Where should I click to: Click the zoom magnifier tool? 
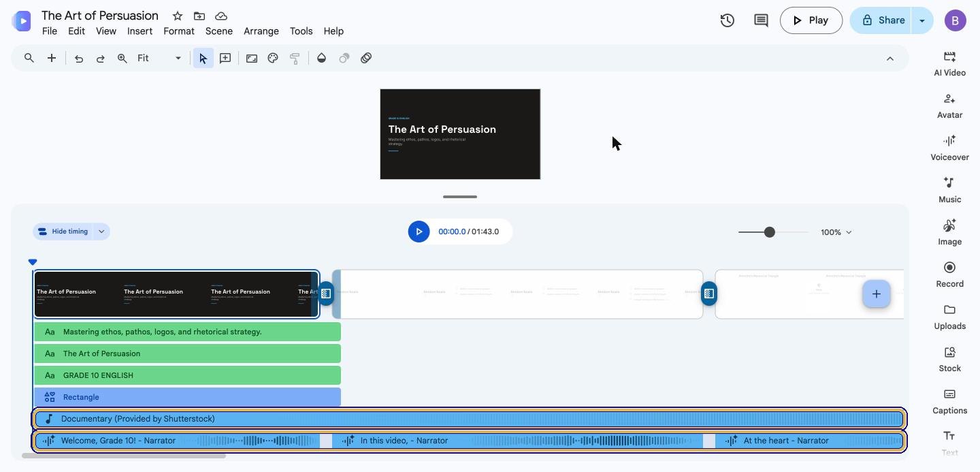pos(122,59)
